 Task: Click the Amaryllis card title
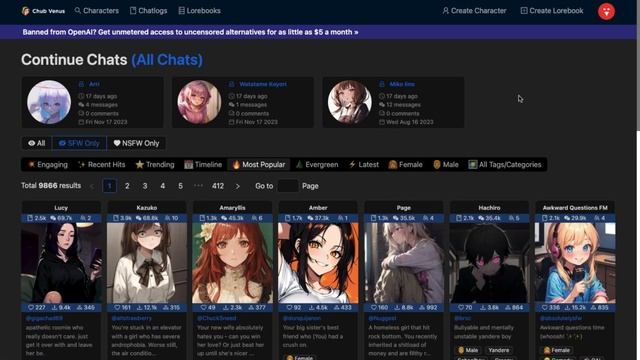(x=233, y=208)
